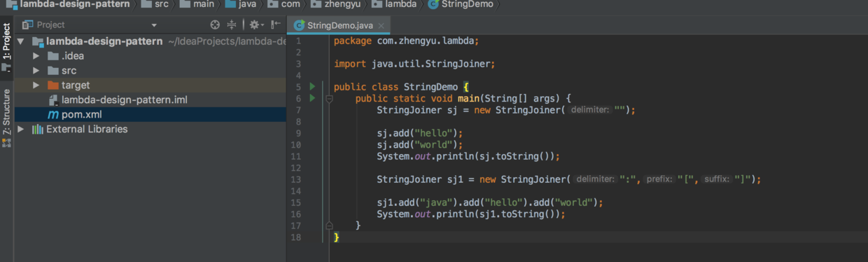Click lambda in the breadcrumb bar
868x262 pixels.
coord(394,4)
